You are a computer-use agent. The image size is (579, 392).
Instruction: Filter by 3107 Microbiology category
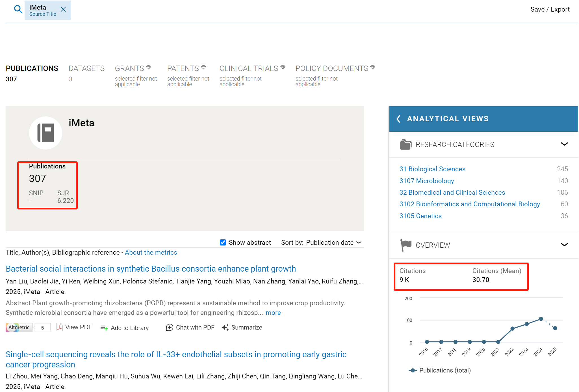(x=427, y=181)
